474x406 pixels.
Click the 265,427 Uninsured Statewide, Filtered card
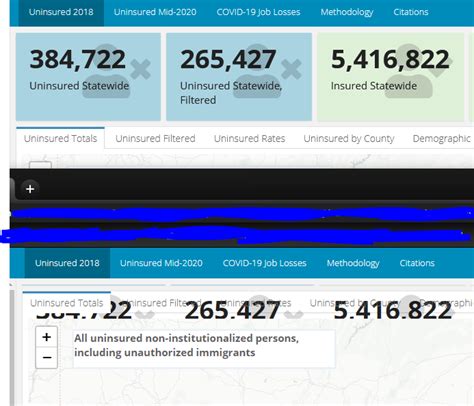(x=239, y=77)
